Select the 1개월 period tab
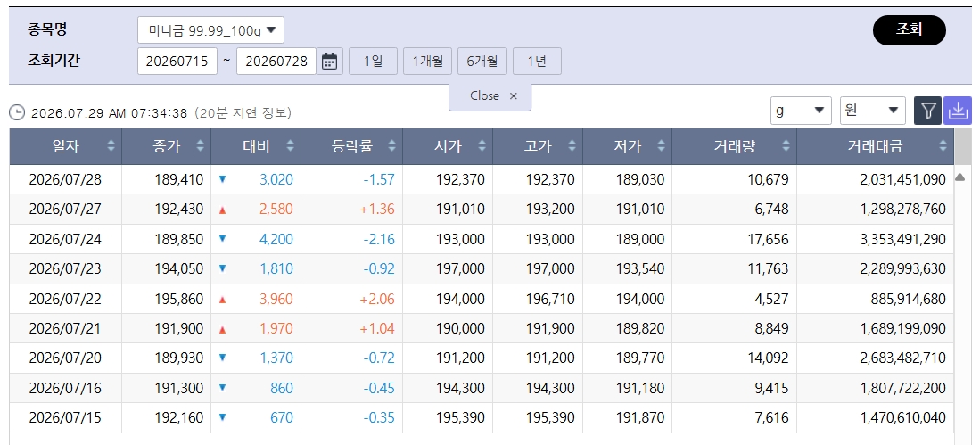The width and height of the screenshot is (980, 445). coord(427,62)
